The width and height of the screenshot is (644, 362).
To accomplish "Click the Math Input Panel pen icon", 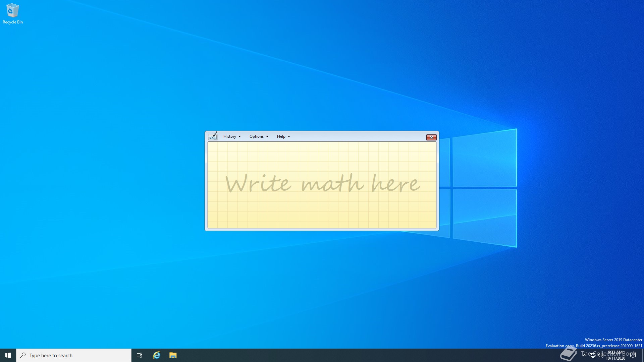I will pyautogui.click(x=213, y=136).
